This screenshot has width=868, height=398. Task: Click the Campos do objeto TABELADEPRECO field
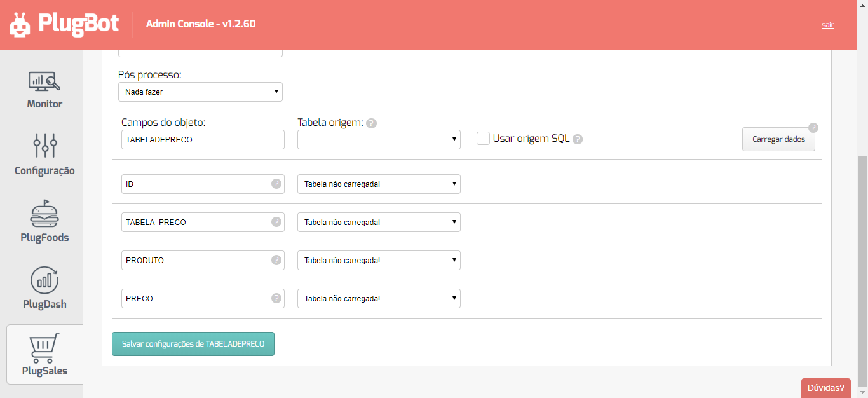(203, 139)
